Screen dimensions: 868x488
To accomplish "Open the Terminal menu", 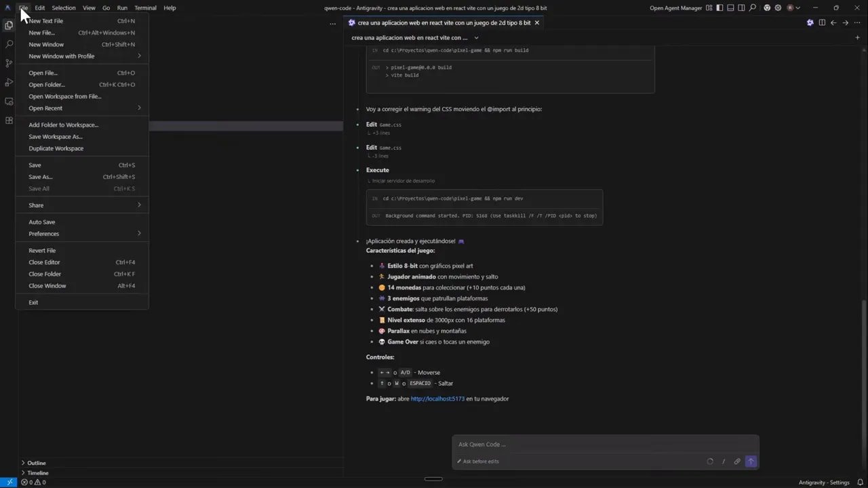I will [x=144, y=7].
